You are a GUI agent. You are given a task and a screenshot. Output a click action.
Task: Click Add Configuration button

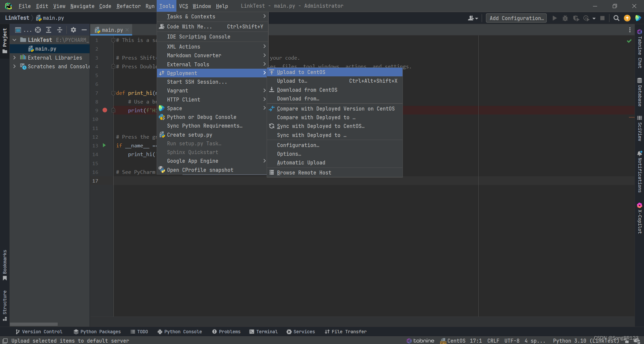(516, 18)
